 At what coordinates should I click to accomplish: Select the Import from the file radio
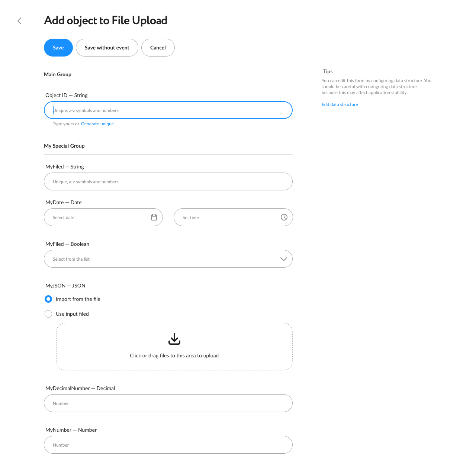[48, 299]
